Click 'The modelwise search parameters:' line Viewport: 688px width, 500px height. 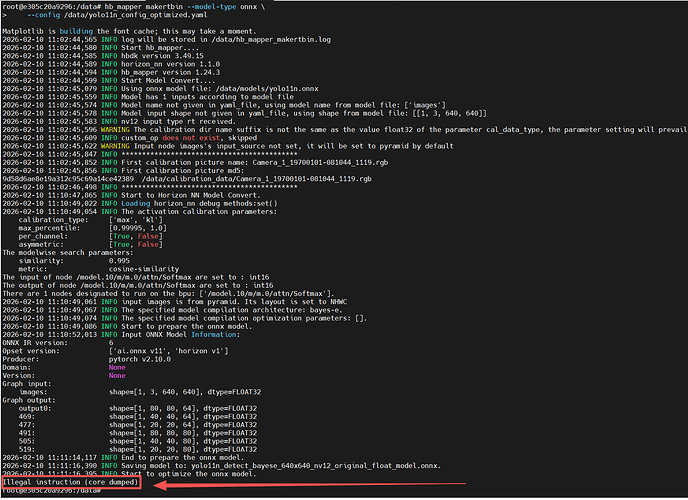(x=68, y=253)
